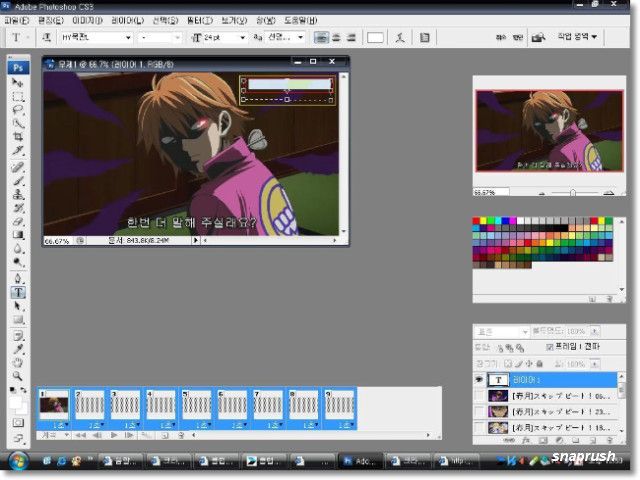Adjust the Navigator zoom slider
The width and height of the screenshot is (640, 480).
coord(573,192)
